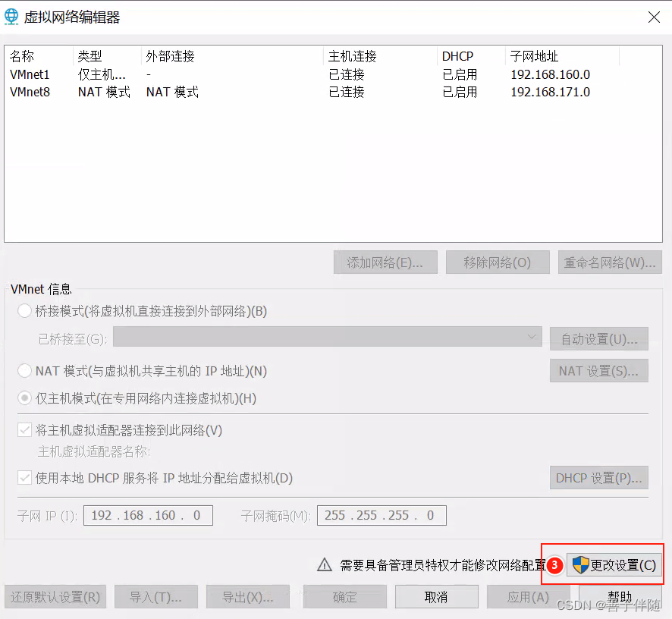The width and height of the screenshot is (672, 619).
Task: Select the 桥接模式 radio button
Action: (24, 311)
